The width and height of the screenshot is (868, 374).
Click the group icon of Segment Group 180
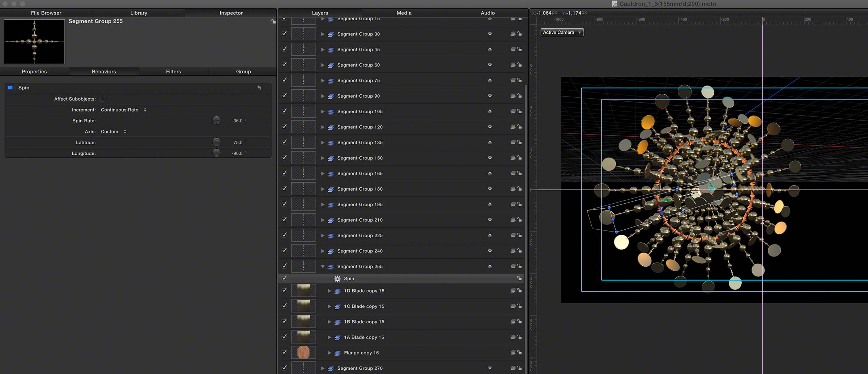[331, 189]
